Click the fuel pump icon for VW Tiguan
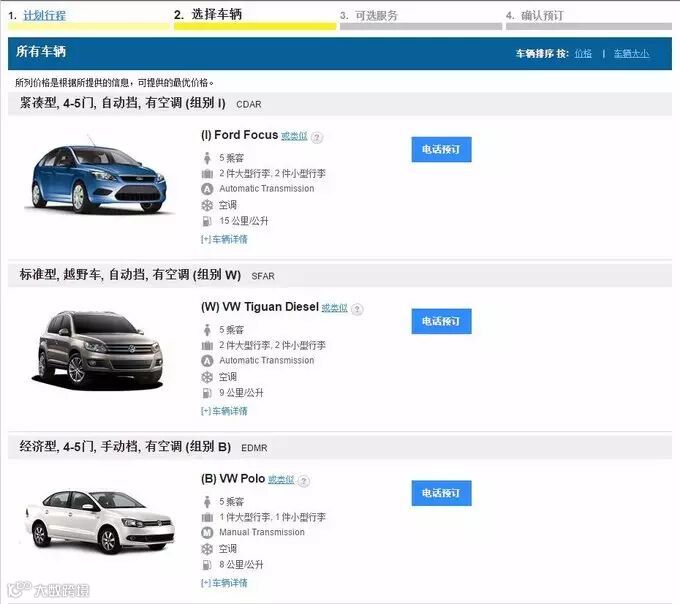This screenshot has width=680, height=604. pyautogui.click(x=207, y=393)
